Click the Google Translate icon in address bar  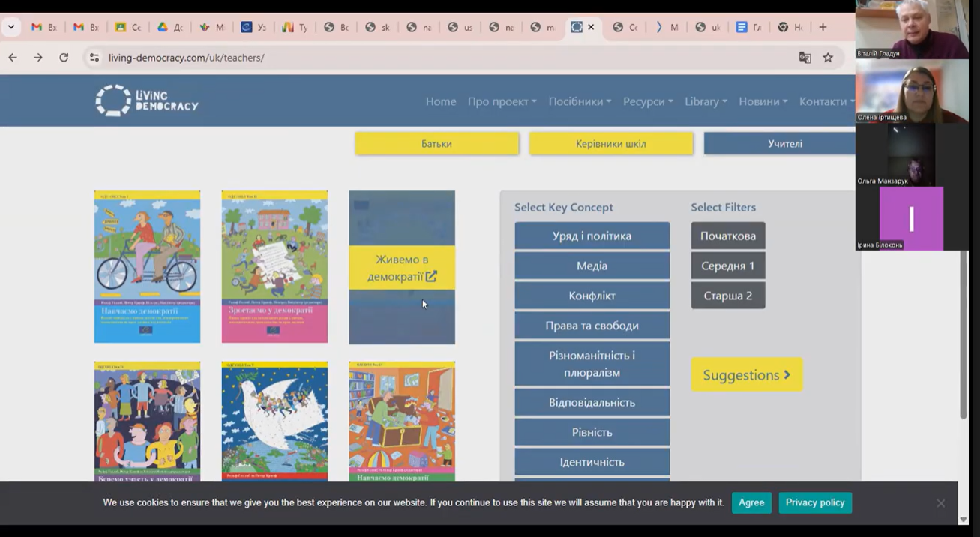[x=805, y=58]
